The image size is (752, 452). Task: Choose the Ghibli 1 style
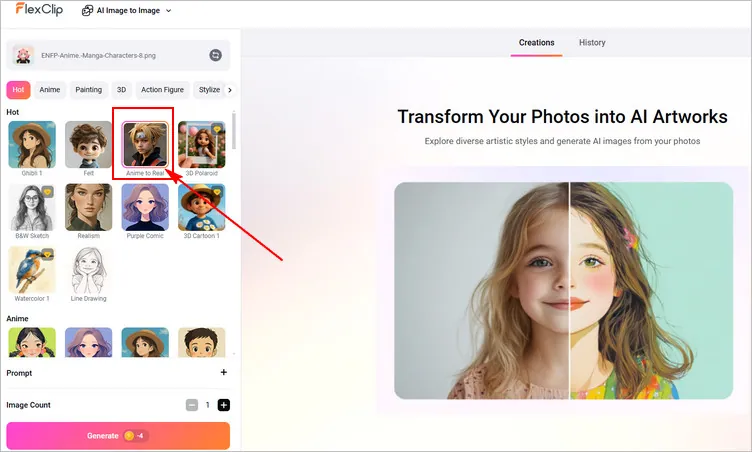[32, 144]
